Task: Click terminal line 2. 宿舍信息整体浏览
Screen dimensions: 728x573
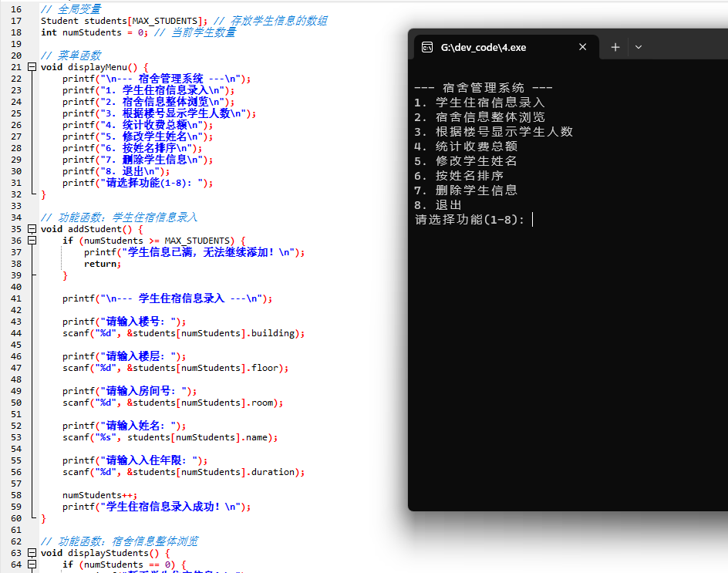Action: 480,117
